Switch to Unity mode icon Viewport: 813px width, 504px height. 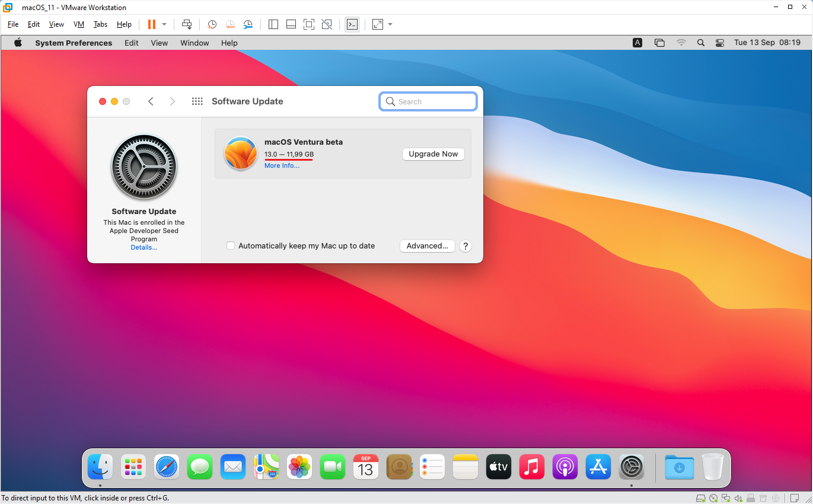click(327, 24)
